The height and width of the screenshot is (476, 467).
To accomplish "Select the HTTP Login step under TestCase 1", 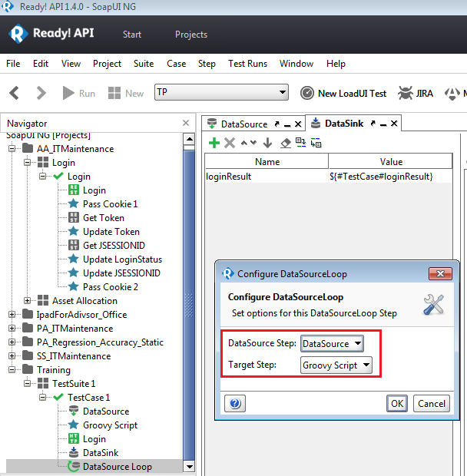I will tap(94, 439).
